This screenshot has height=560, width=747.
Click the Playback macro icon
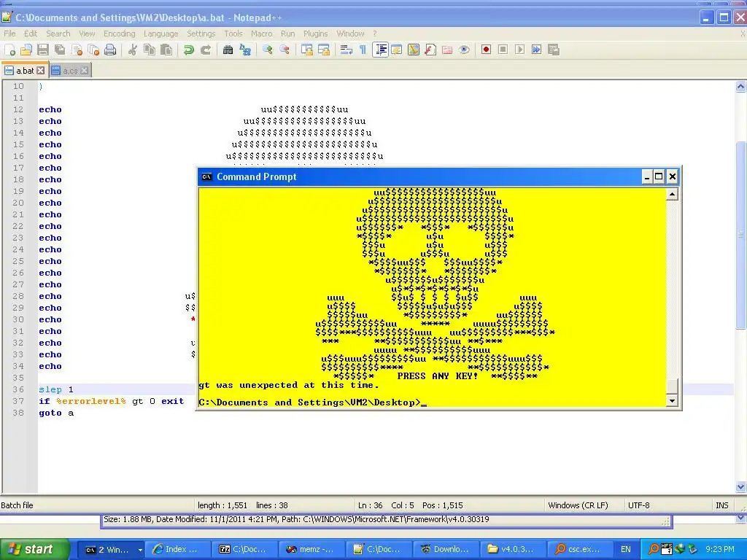519,50
